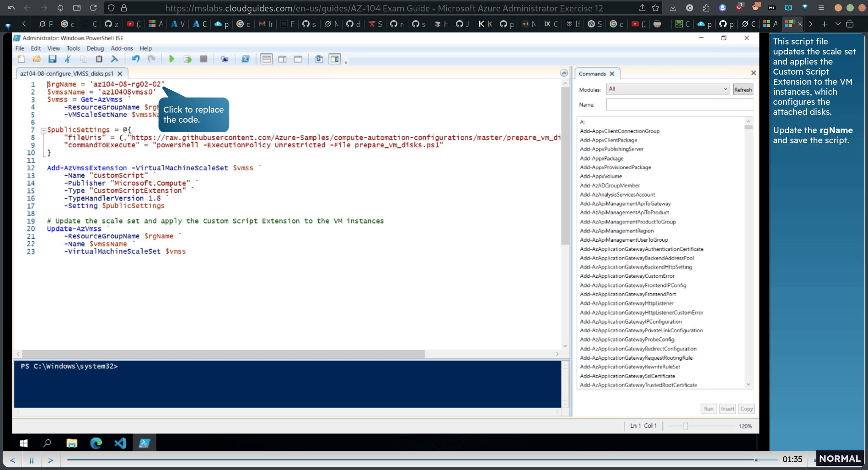Screen dimensions: 868x470
Task: Open Visual Studio Code from the taskbar
Action: click(x=120, y=443)
